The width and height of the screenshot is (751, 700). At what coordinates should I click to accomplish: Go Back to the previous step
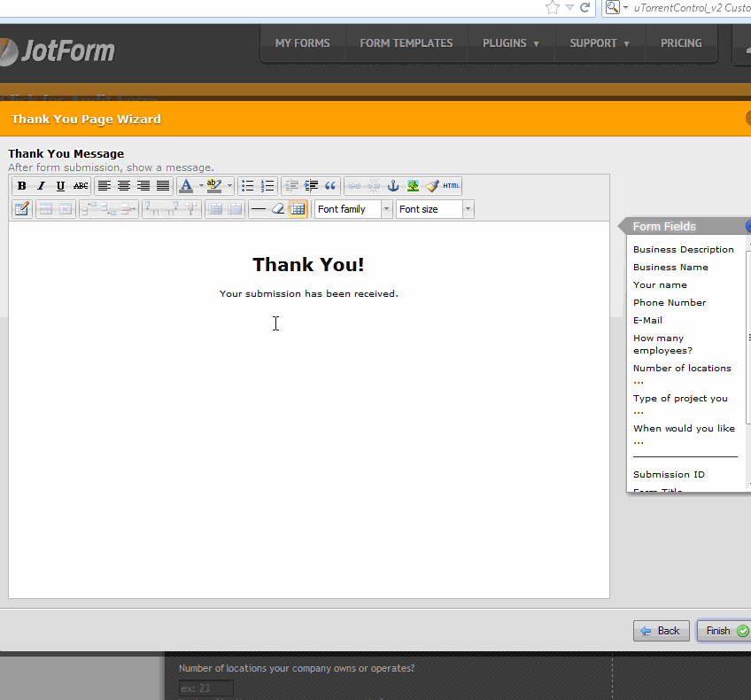click(661, 631)
